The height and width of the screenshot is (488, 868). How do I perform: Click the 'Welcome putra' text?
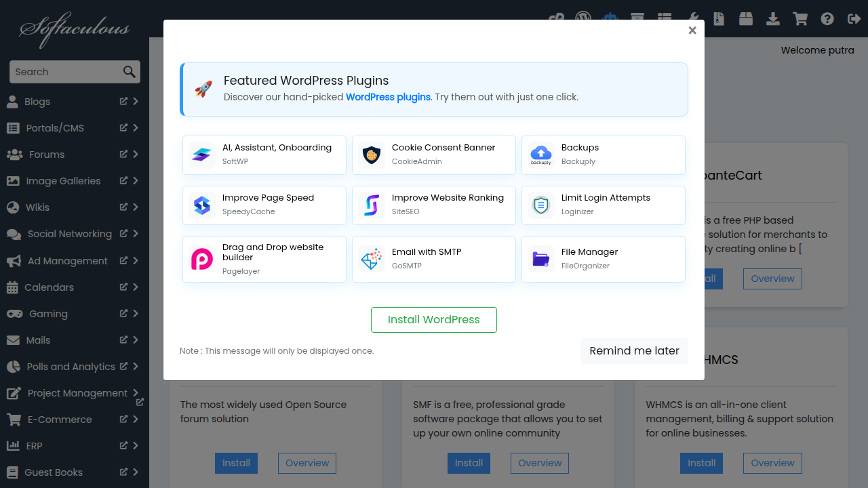pyautogui.click(x=818, y=50)
